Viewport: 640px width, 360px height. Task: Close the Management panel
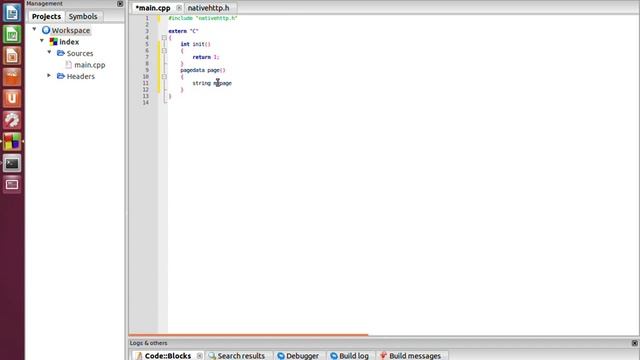point(120,4)
